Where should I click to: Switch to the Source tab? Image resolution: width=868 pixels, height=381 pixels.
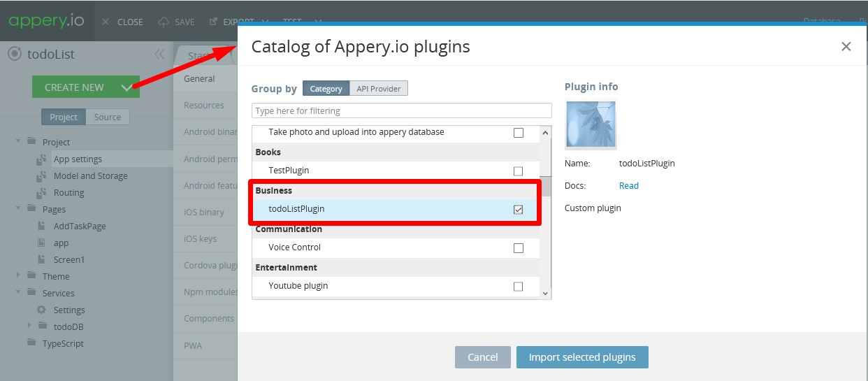point(108,117)
